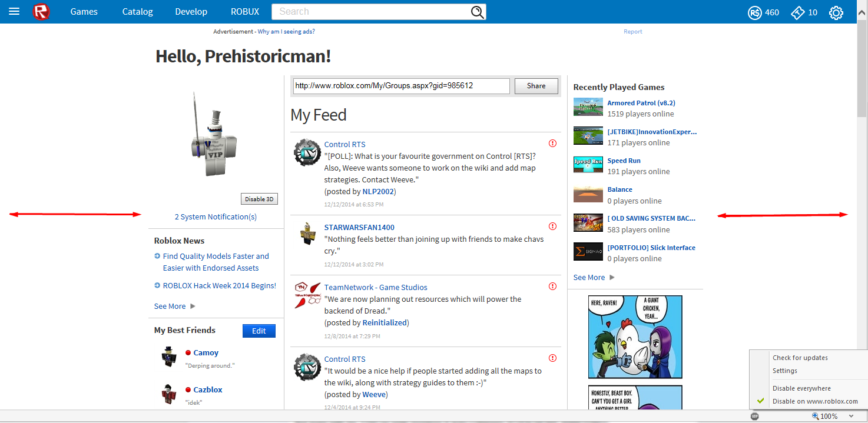Report the TeamNetwork feed post
Screen dimensions: 868x423
click(552, 286)
